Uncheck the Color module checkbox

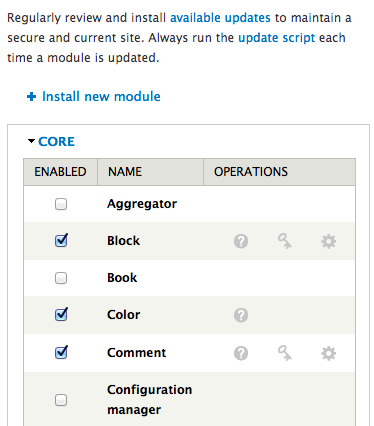(61, 314)
